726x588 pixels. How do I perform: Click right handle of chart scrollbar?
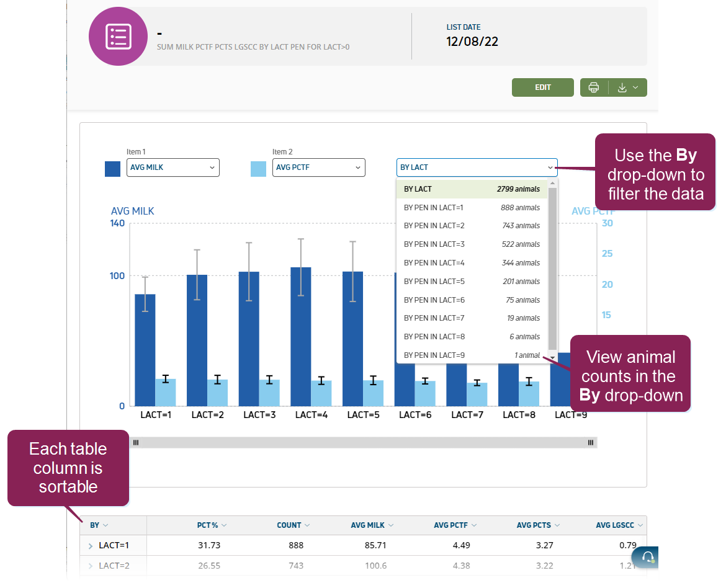click(591, 442)
